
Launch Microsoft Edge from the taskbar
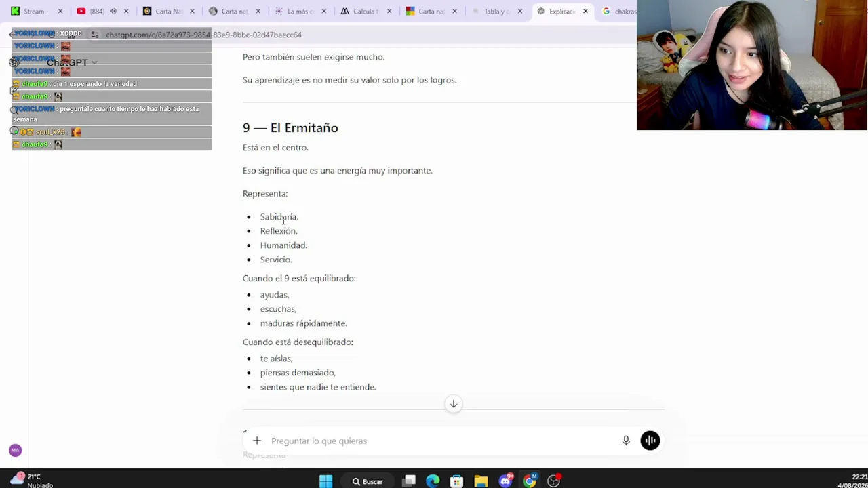[433, 481]
